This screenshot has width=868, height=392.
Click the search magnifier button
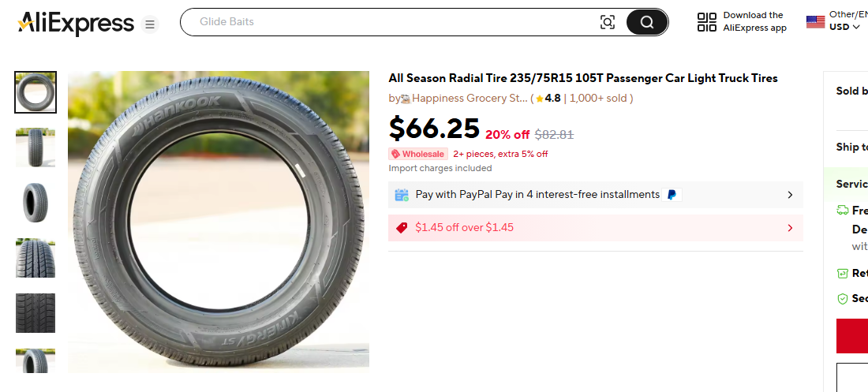click(647, 22)
